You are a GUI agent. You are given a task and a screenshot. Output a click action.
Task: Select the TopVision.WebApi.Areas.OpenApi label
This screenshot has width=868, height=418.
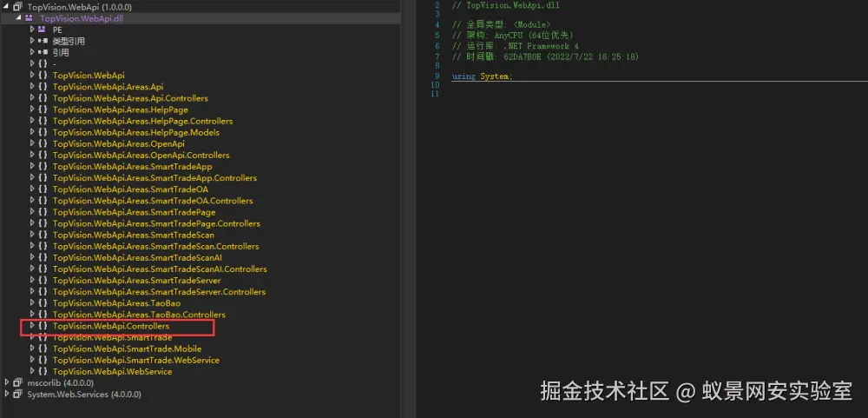tap(118, 143)
